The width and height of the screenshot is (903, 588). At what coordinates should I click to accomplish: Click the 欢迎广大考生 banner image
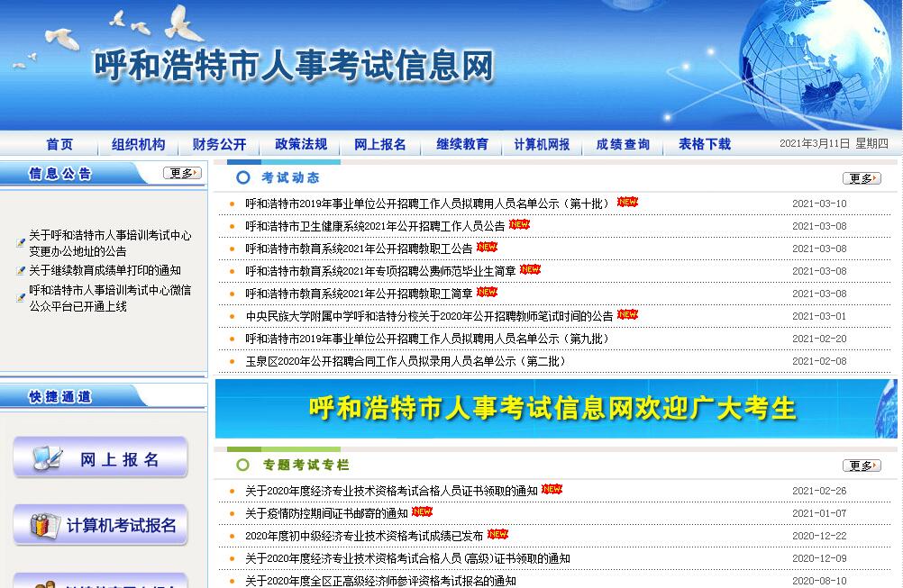tap(556, 409)
